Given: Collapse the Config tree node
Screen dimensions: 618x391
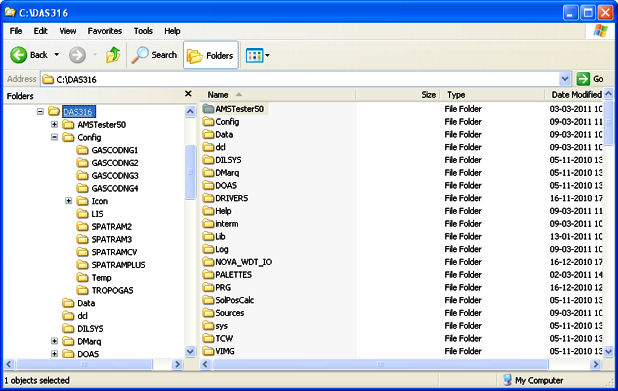Looking at the screenshot, I should pos(54,137).
